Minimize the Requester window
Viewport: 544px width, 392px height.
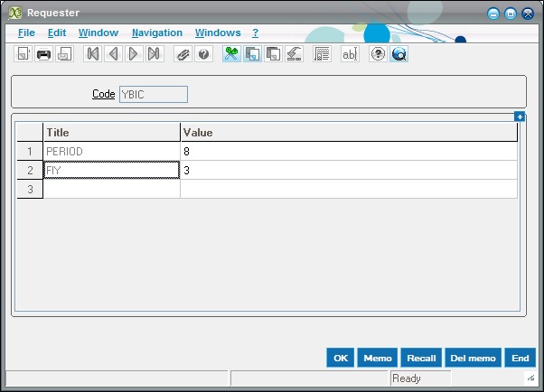[x=493, y=14]
